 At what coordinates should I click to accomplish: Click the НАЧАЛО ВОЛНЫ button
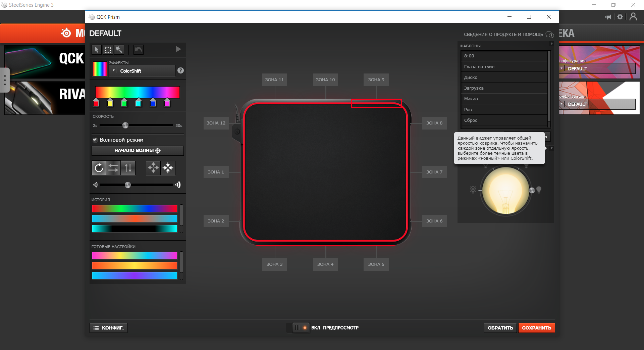click(x=138, y=150)
